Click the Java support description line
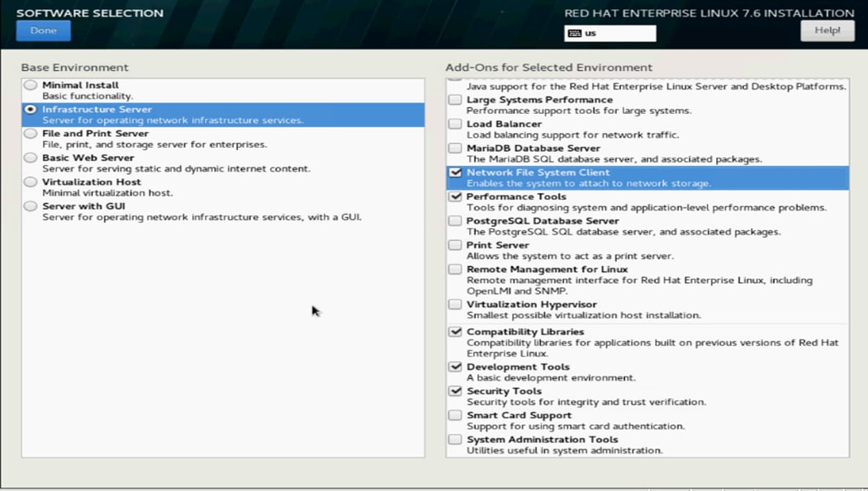This screenshot has height=491, width=868. coord(657,87)
